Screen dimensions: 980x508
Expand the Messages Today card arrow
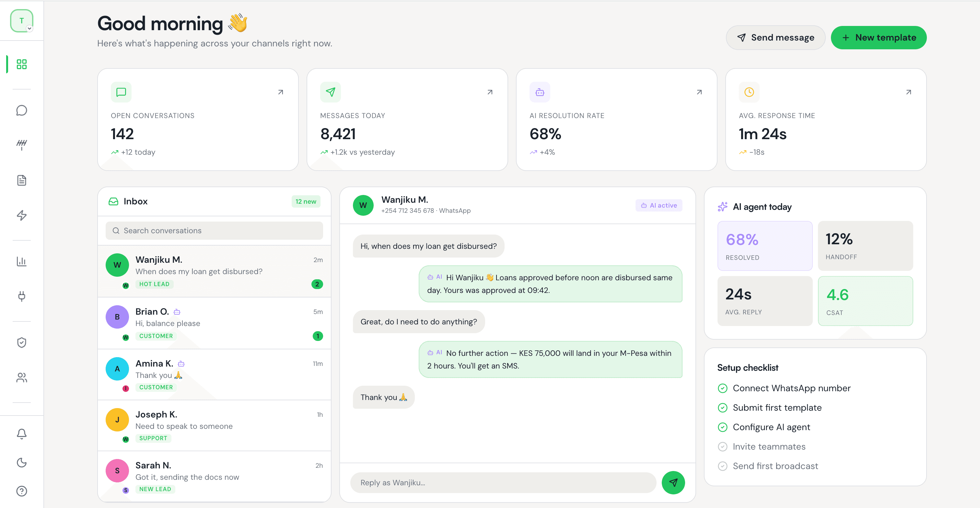pos(490,92)
